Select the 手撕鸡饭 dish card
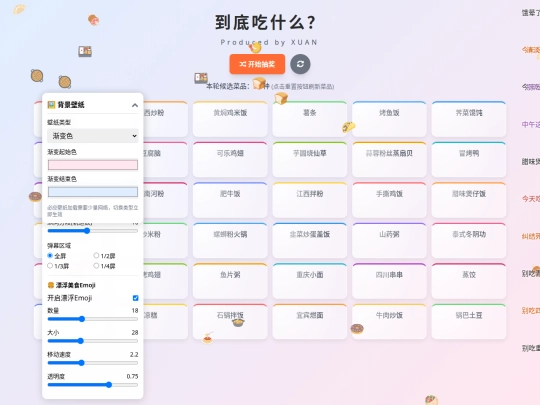This screenshot has height=405, width=540. [389, 200]
